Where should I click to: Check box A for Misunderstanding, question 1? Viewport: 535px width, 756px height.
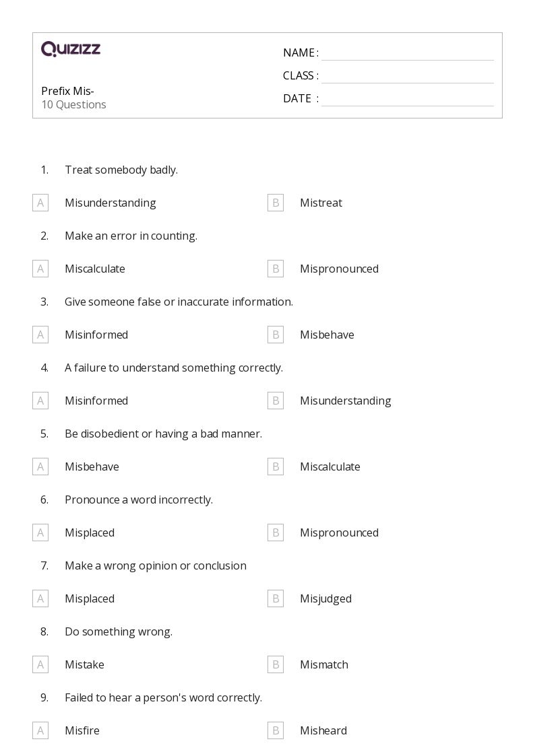tap(40, 203)
